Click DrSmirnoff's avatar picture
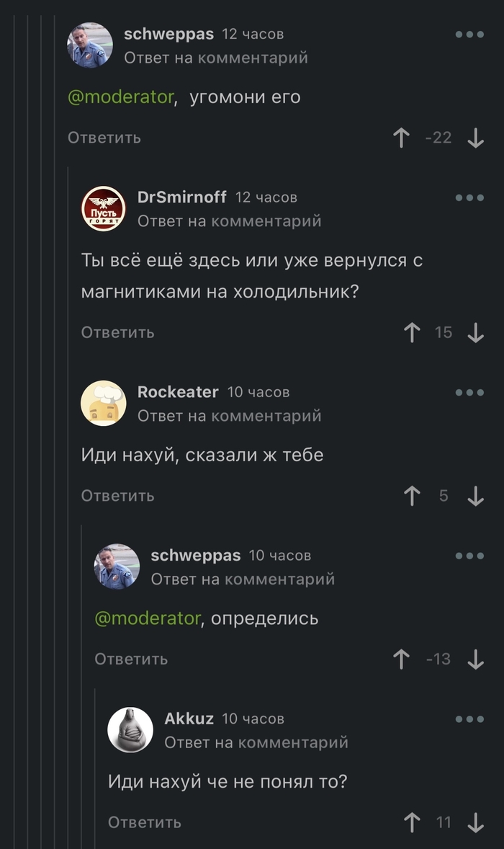 [x=103, y=208]
